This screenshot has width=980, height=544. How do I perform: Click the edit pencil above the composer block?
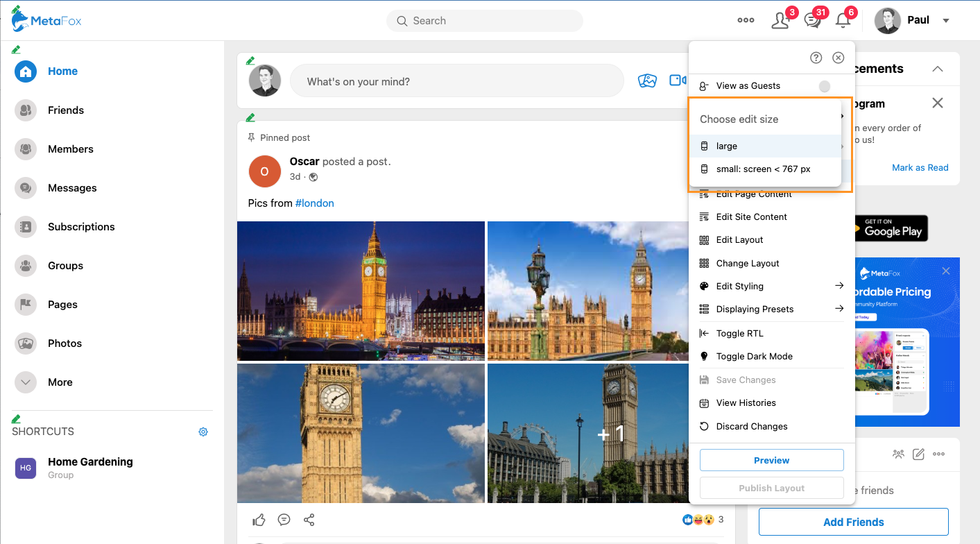point(250,60)
